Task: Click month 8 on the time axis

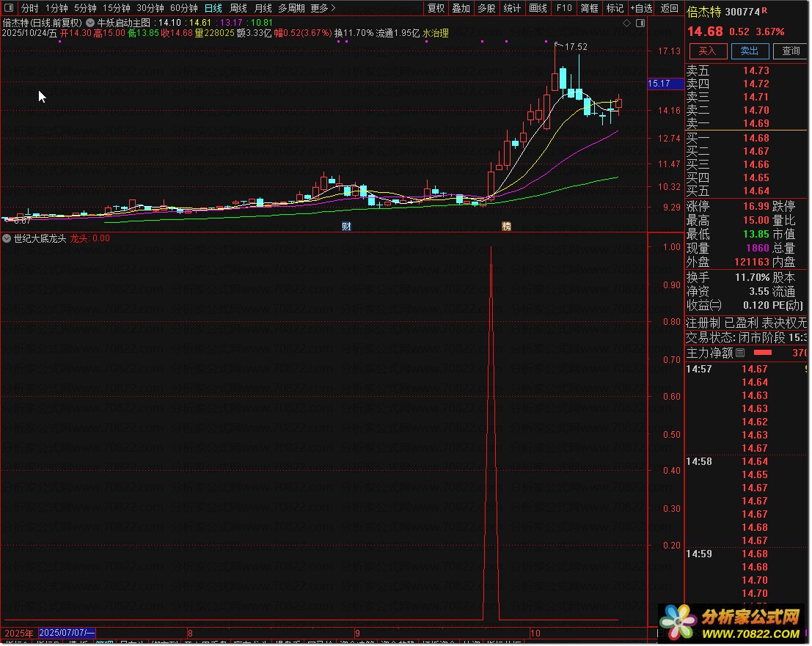Action: point(191,633)
